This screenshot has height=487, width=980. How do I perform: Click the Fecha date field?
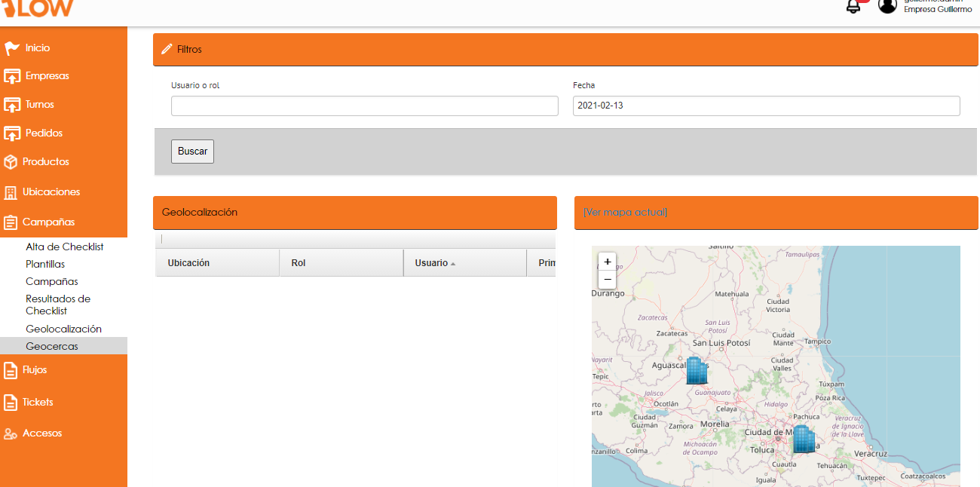click(x=767, y=106)
